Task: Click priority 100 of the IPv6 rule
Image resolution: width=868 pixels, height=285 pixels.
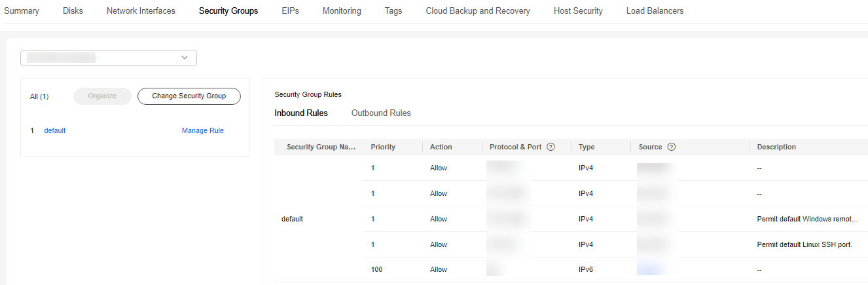Action: [x=376, y=270]
